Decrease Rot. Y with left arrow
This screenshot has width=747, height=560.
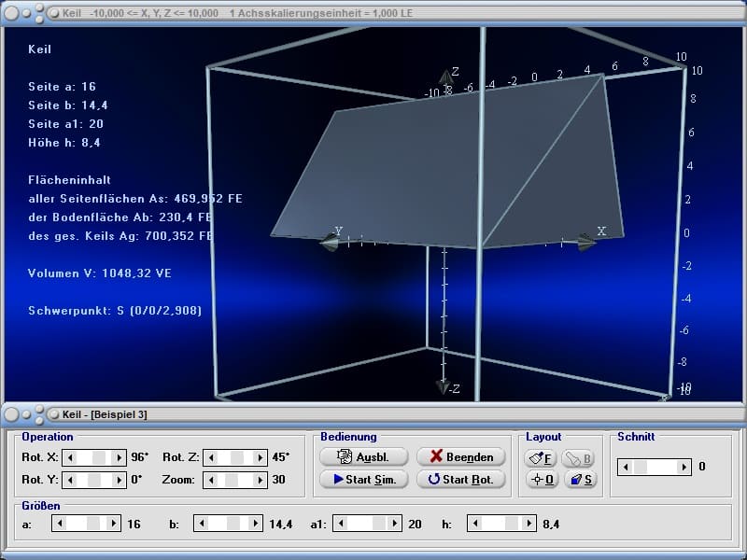click(x=70, y=480)
